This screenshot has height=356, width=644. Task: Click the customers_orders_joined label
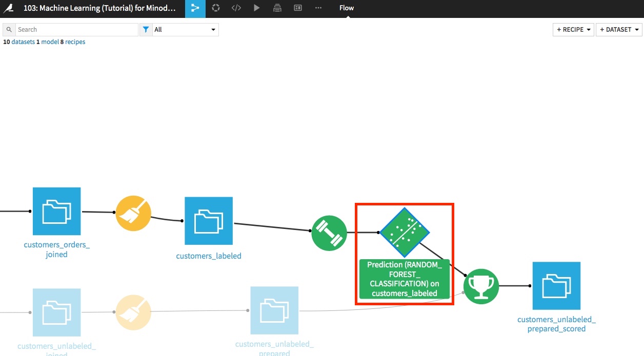click(x=56, y=249)
